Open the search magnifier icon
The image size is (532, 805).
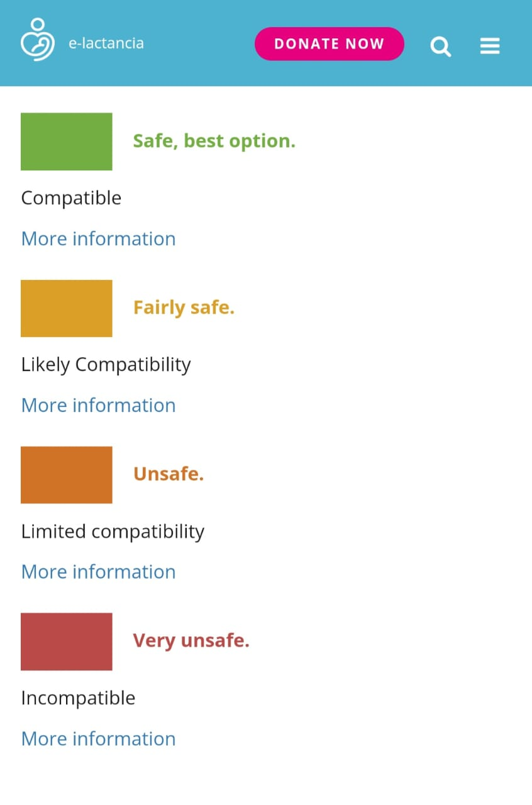click(x=440, y=46)
